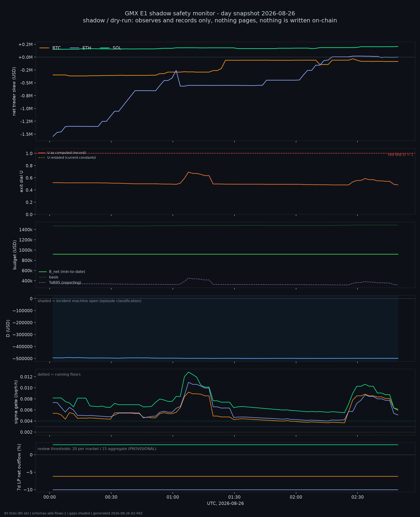Click the 'dotted = running floors' note
420x517 pixels.
point(59,375)
